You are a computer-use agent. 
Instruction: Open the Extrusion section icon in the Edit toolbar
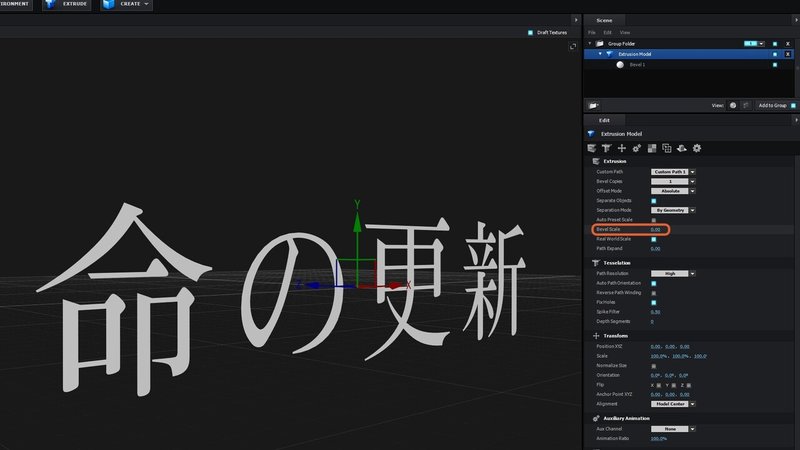[591, 148]
